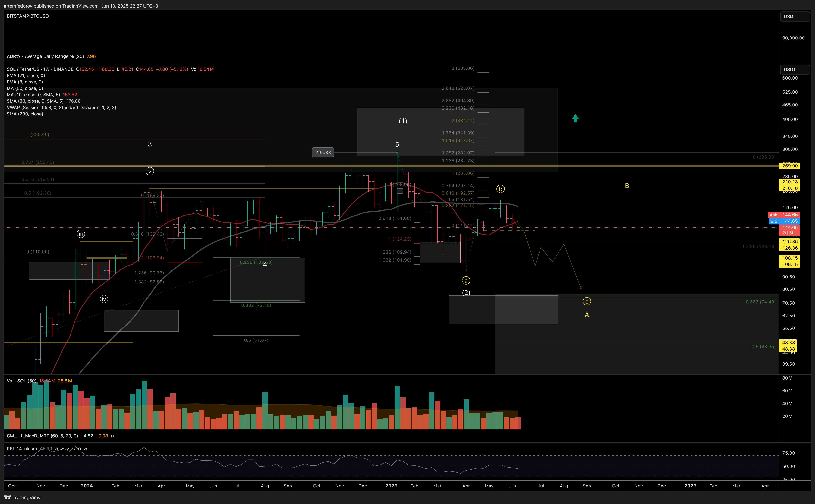Select the 2 (384.11) fib label
Viewport: 815px width, 504px height.
[x=463, y=121]
